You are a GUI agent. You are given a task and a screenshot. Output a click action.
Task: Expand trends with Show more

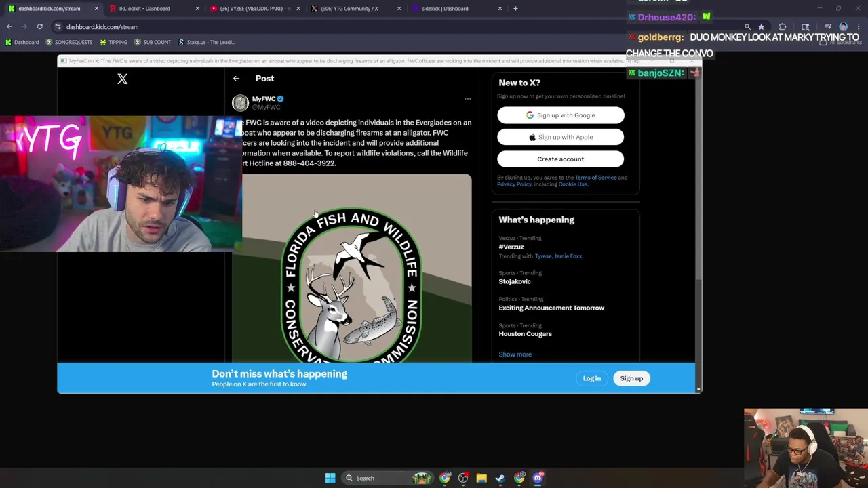point(515,354)
